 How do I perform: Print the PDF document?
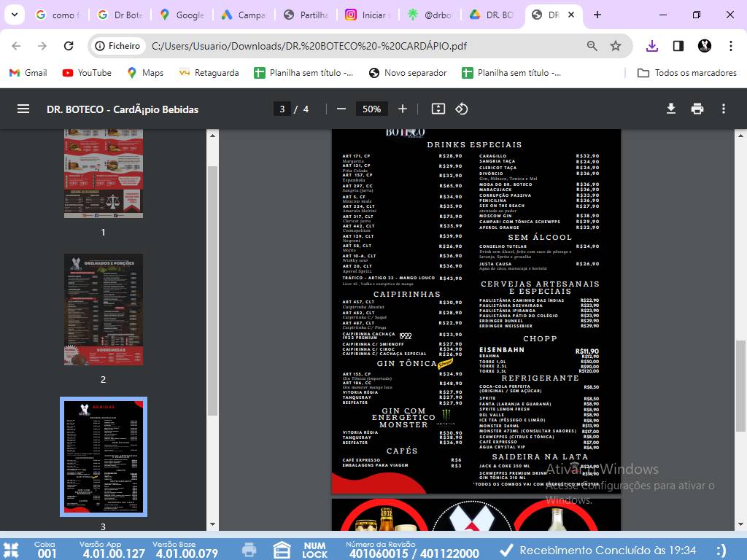pos(697,109)
